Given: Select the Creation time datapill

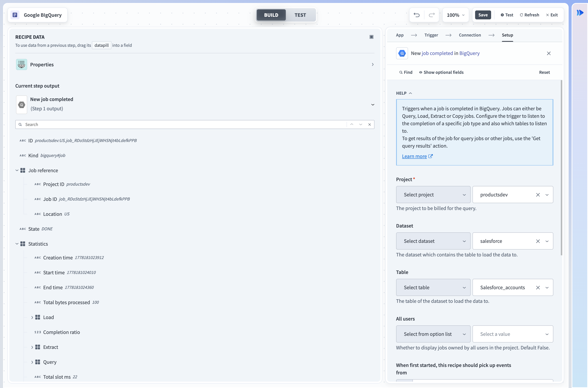Looking at the screenshot, I should (69, 258).
